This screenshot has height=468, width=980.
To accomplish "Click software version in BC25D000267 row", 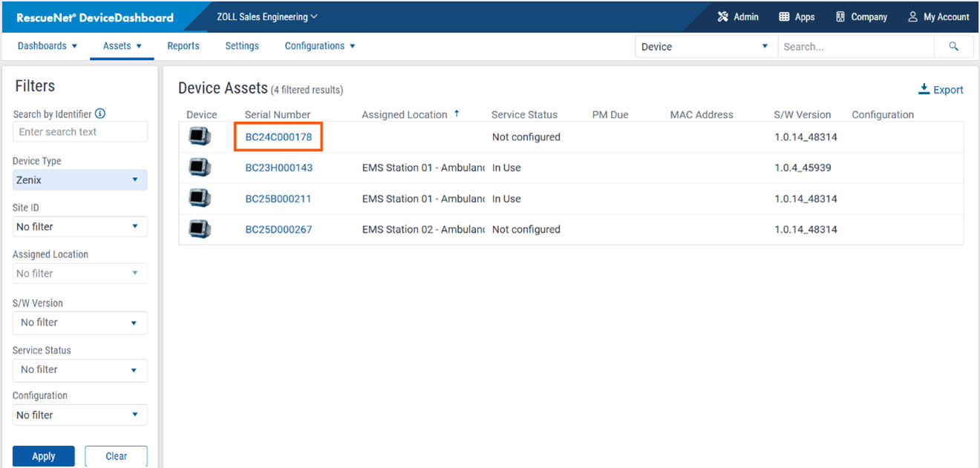I will [x=806, y=229].
